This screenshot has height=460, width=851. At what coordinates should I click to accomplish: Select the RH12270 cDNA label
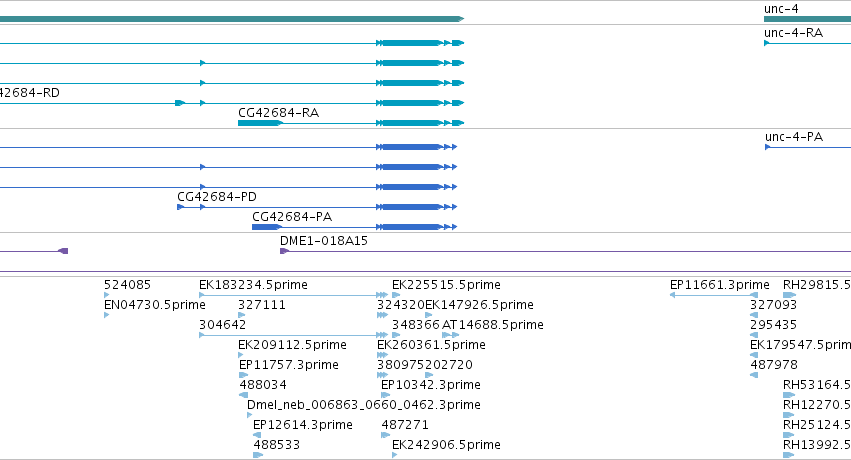(x=817, y=405)
